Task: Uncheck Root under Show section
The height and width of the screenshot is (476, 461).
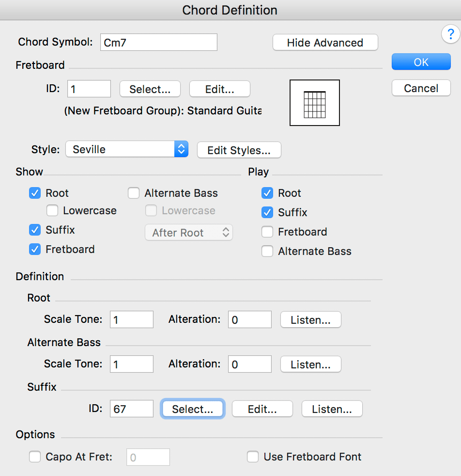Action: 34,193
